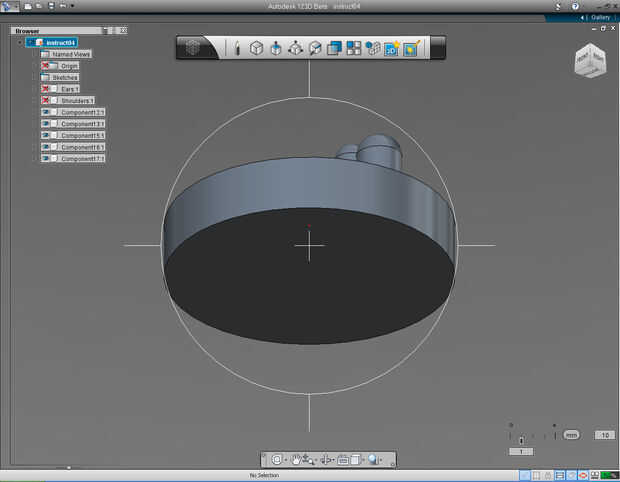Open the Combine tool in top toolbar
620x482 pixels.
pos(334,48)
